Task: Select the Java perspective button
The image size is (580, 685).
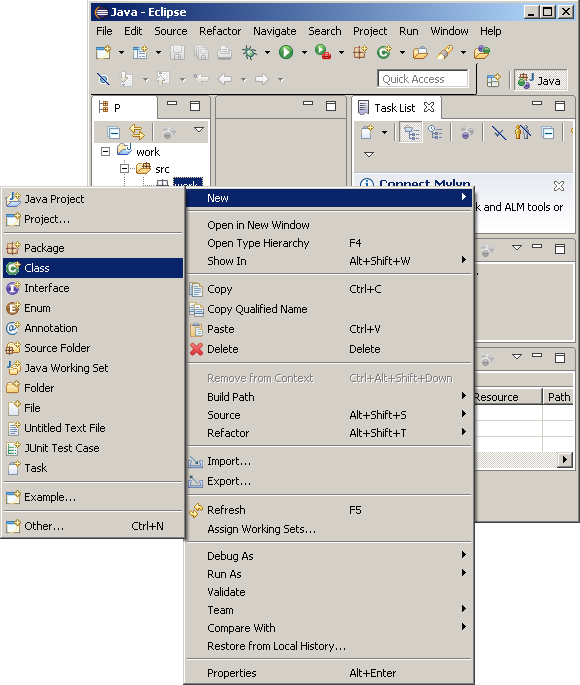Action: coord(541,80)
